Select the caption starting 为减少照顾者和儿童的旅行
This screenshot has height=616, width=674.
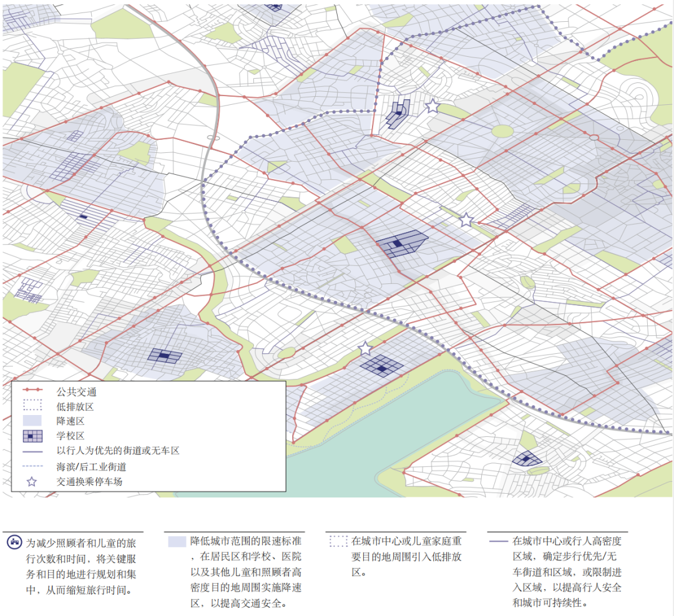click(x=81, y=567)
